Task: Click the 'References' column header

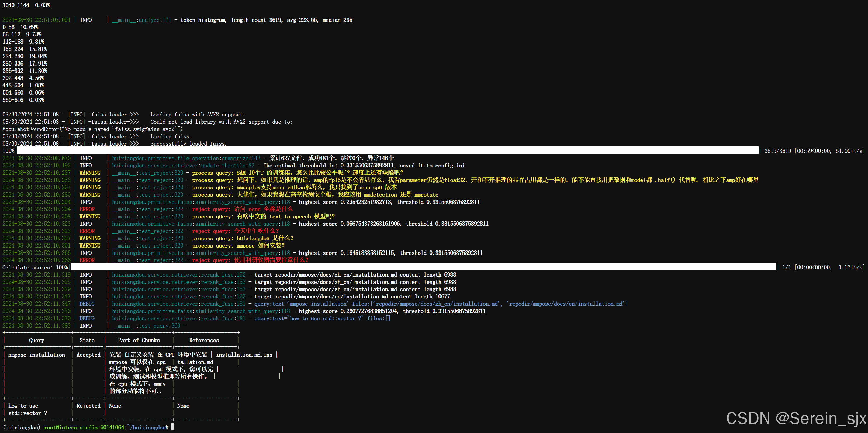Action: pyautogui.click(x=204, y=340)
